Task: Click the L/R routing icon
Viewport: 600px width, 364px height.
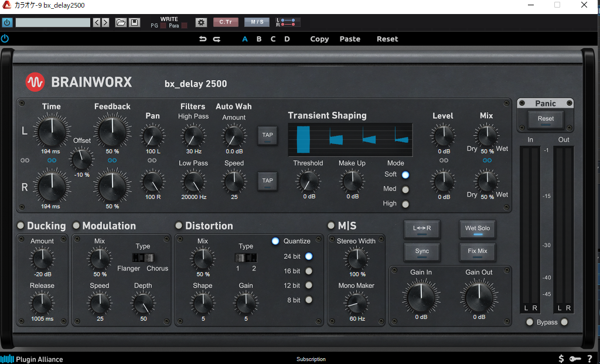Action: (288, 22)
